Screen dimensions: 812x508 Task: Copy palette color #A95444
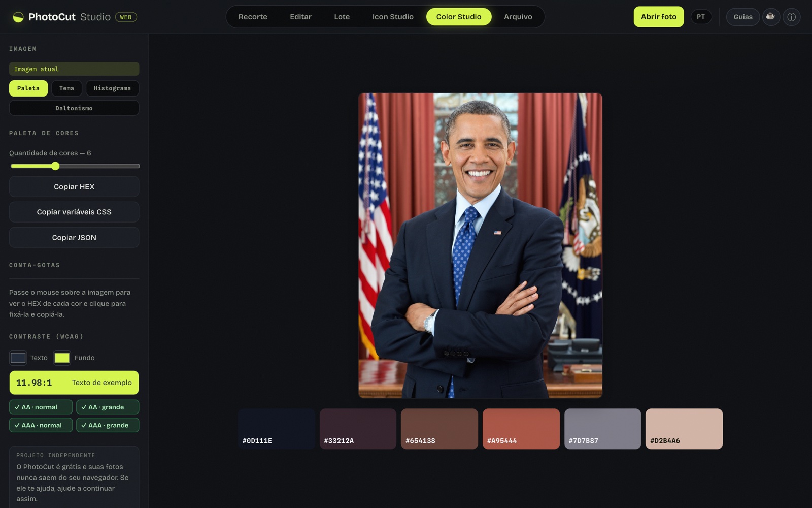tap(521, 429)
